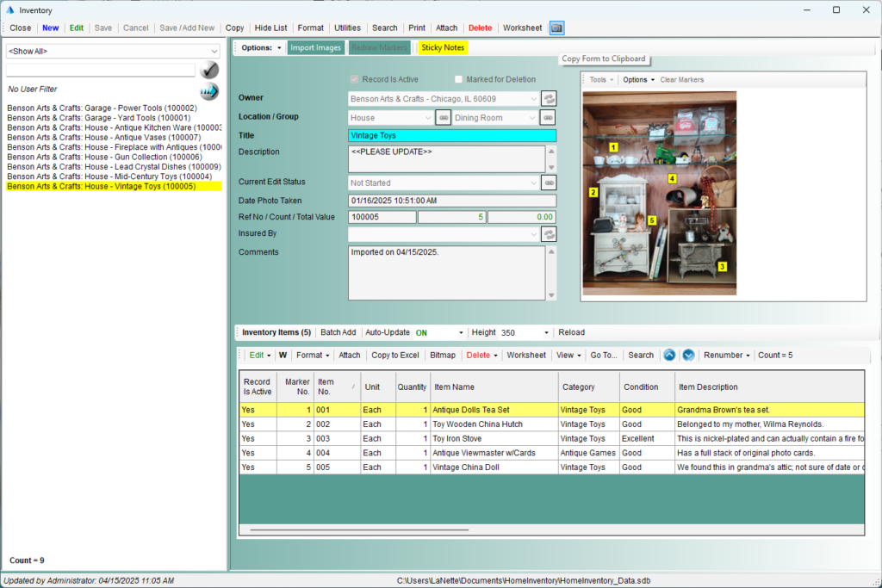Viewport: 882px width, 588px height.
Task: Toggle the Record Is Active checkbox
Action: click(354, 79)
